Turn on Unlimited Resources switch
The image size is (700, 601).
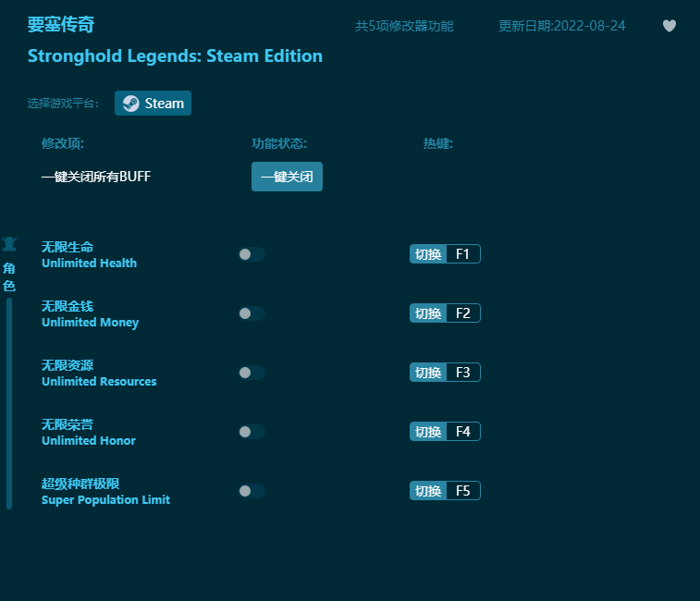pyautogui.click(x=252, y=373)
